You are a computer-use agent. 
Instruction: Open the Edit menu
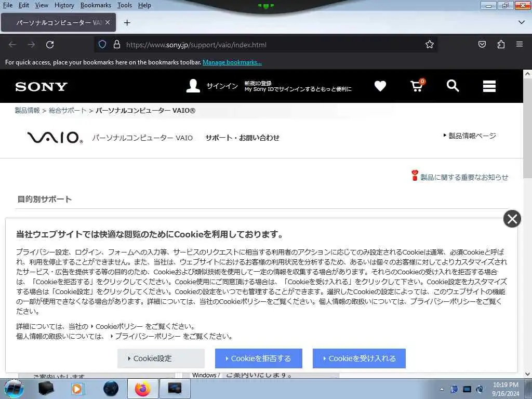23,5
